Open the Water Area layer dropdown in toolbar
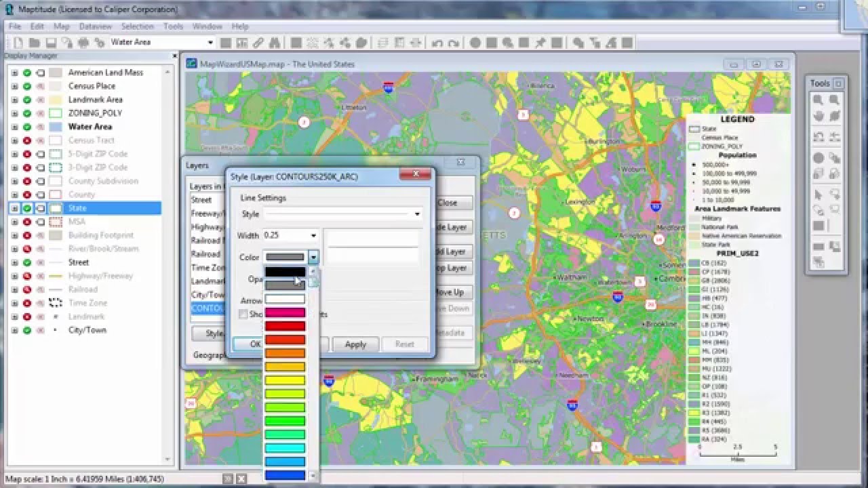The height and width of the screenshot is (488, 868). tap(210, 43)
